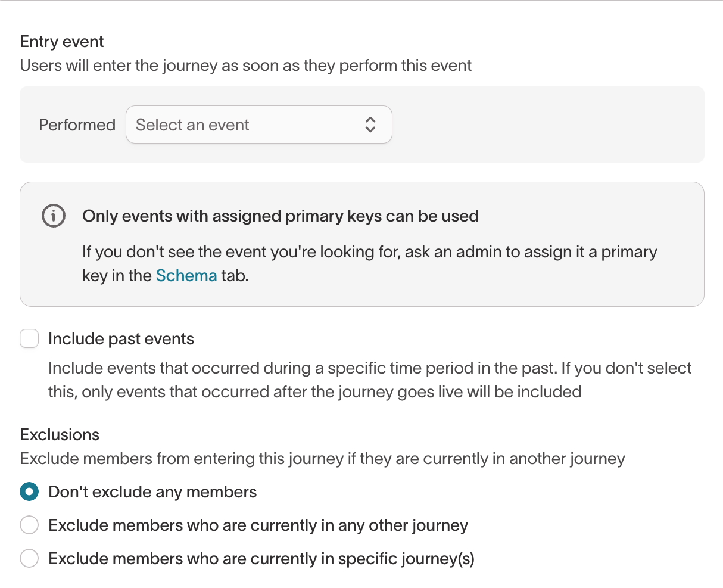Tick the checkbox above the past-events description

29,338
